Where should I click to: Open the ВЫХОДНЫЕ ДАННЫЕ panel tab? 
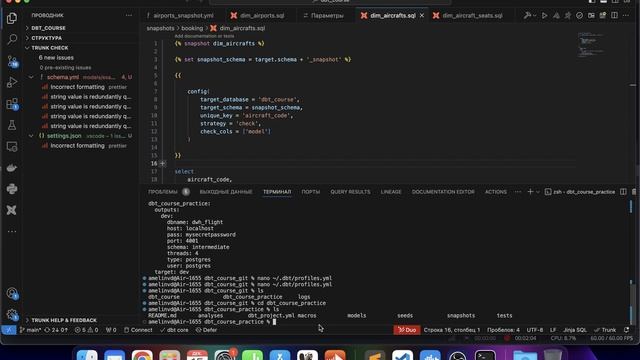[x=226, y=192]
